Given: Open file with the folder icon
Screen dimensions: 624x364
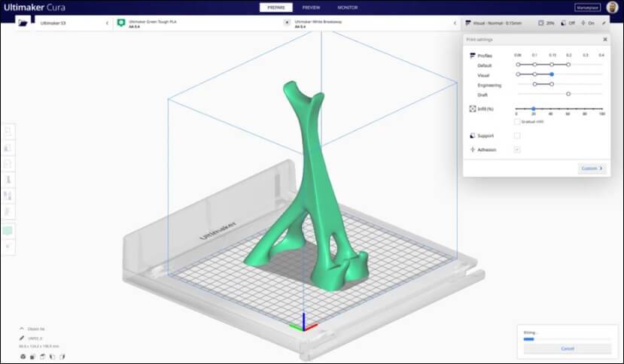Looking at the screenshot, I should pos(23,23).
